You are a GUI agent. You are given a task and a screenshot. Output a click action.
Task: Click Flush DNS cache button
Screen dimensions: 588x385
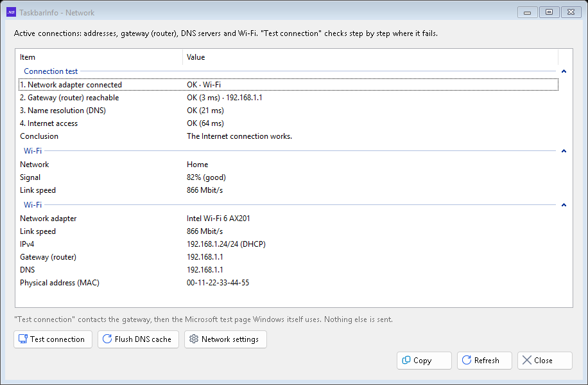pos(138,339)
